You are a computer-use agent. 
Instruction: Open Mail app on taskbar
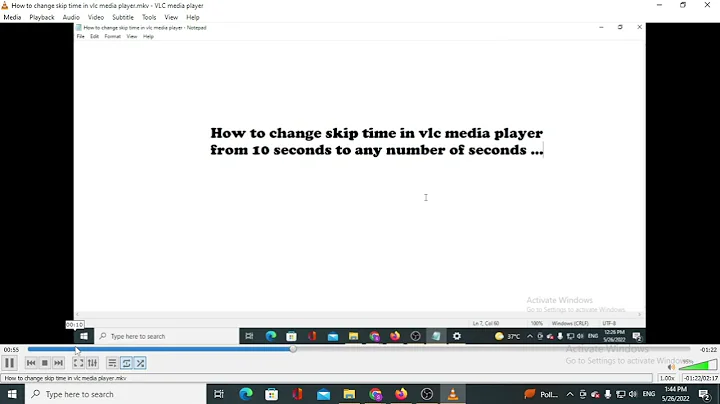[323, 394]
